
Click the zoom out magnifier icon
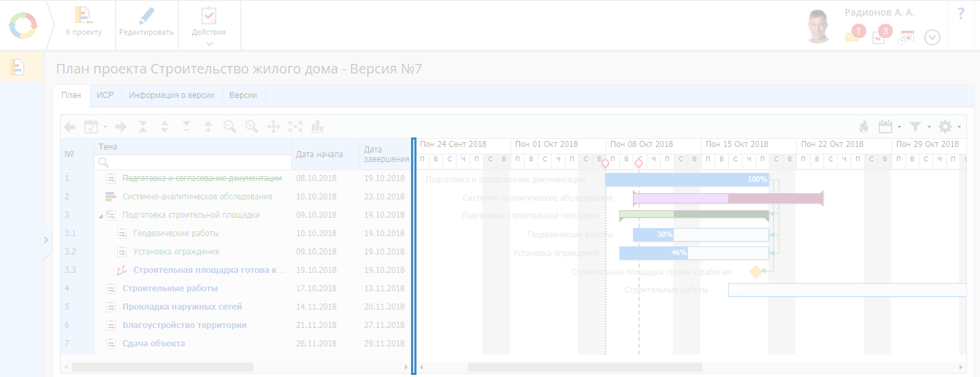[230, 127]
